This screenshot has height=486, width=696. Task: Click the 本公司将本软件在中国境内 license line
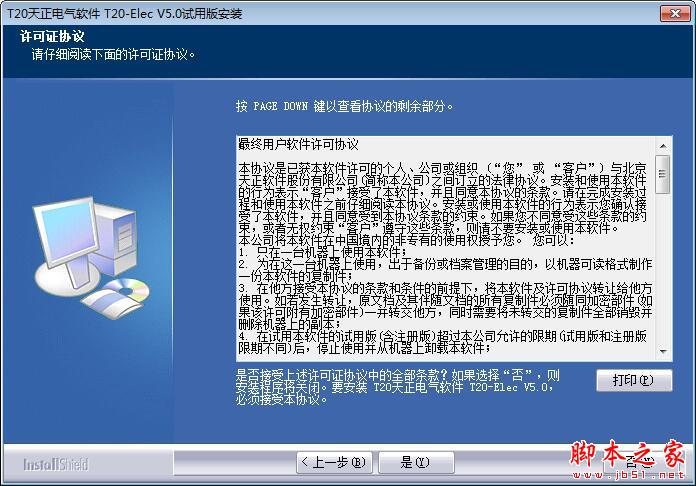(406, 240)
